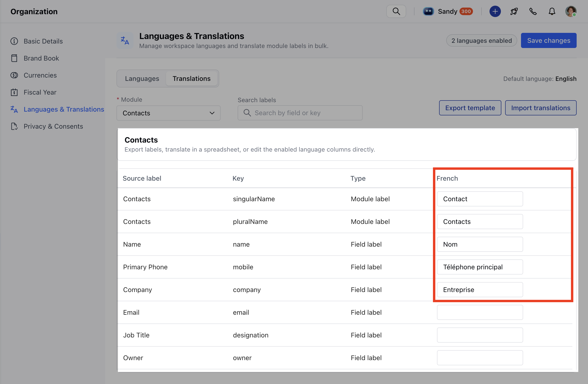
Task: Edit the French translation 'Nom'
Action: (x=480, y=244)
